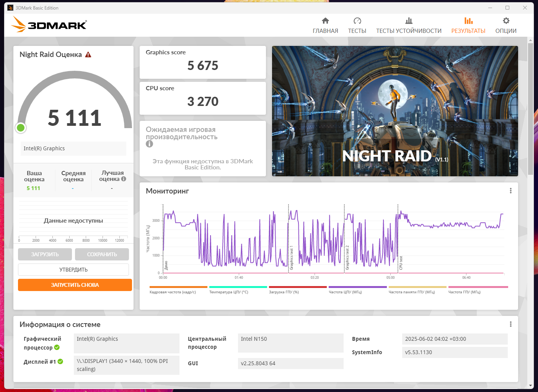Click the red warning triangle beside Night Raid Оценка
538x392 pixels.
(88, 55)
